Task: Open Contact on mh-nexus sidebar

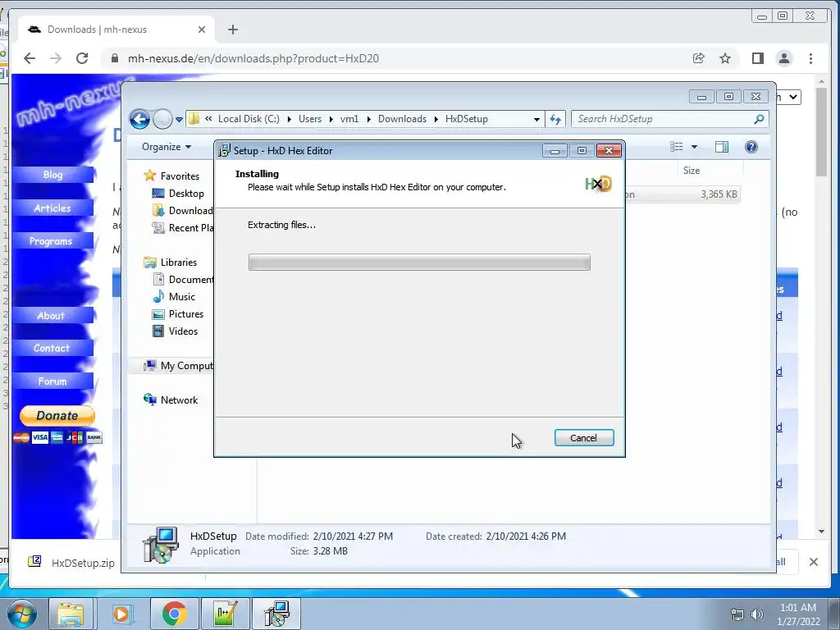Action: pos(52,348)
